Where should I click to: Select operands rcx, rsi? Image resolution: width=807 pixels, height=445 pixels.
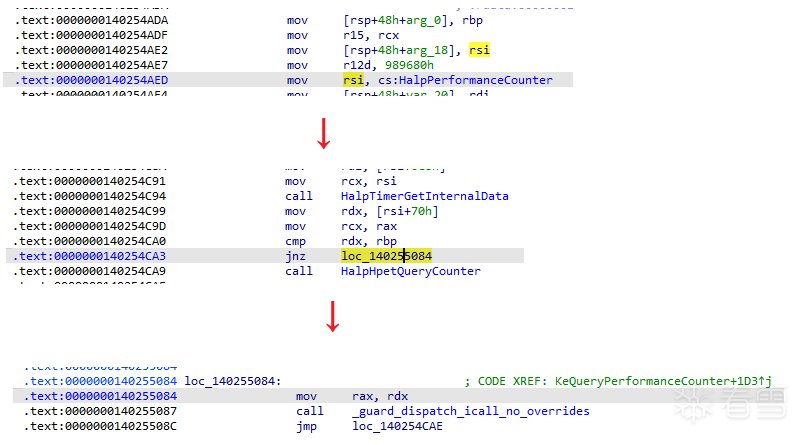pyautogui.click(x=369, y=182)
